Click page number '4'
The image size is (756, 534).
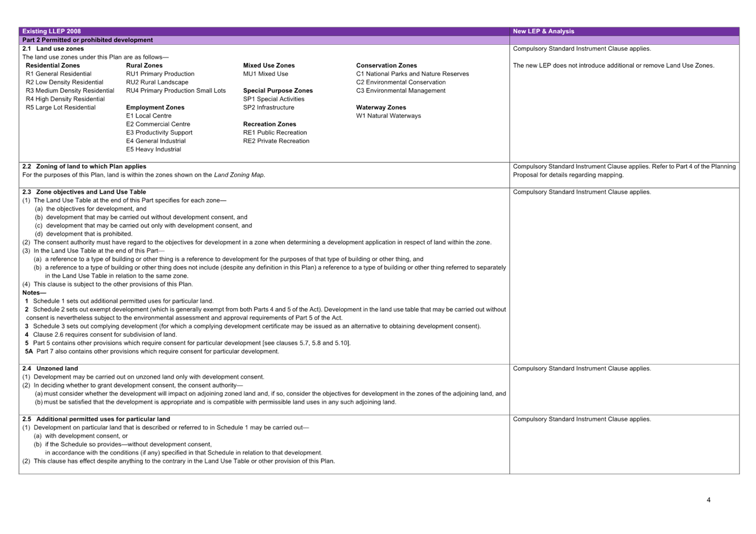tap(709, 500)
